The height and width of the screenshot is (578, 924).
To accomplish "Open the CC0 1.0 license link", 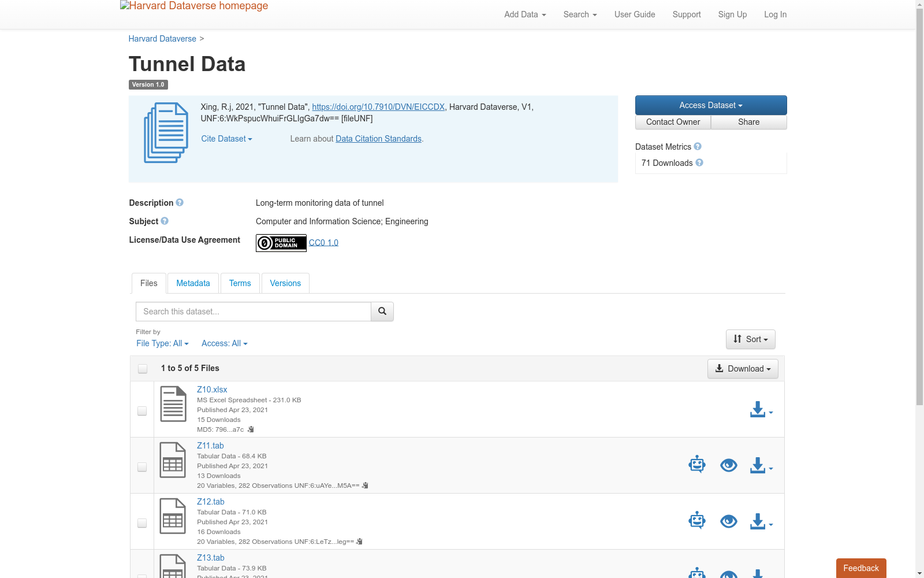I will pyautogui.click(x=323, y=243).
